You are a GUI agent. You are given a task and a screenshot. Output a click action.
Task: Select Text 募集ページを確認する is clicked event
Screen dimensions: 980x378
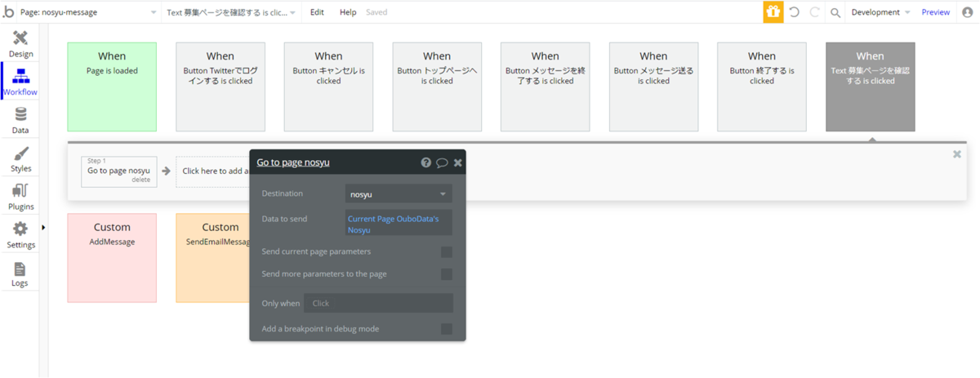871,87
